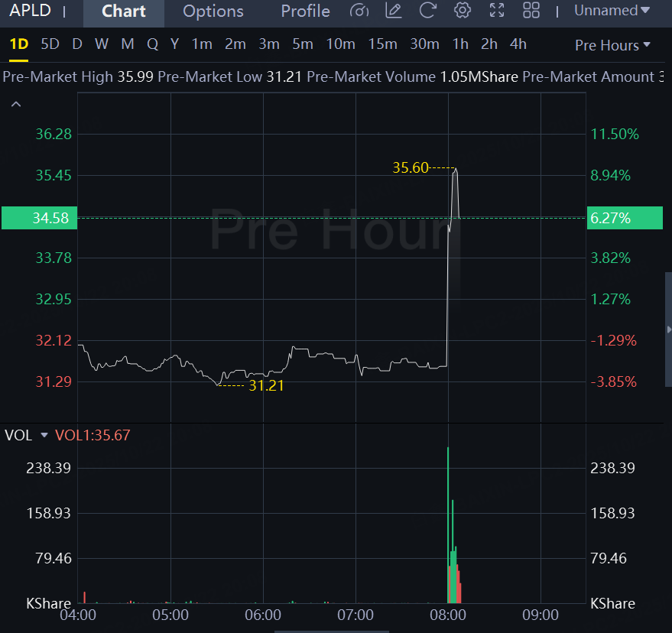The width and height of the screenshot is (672, 633).
Task: Toggle fullscreen chart icon
Action: pos(497,10)
